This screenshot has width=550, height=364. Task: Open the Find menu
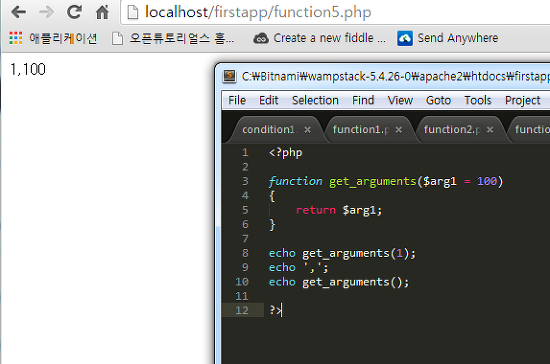(x=363, y=101)
